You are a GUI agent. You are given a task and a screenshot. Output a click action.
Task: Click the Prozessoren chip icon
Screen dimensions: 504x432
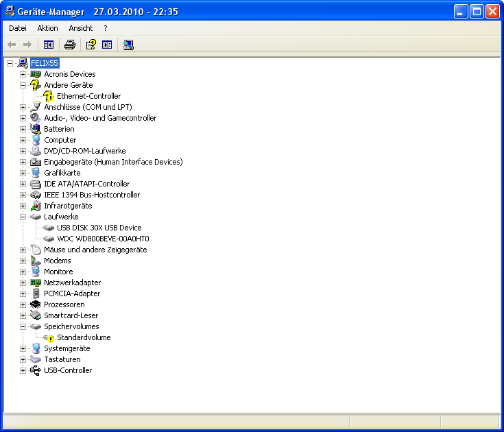tap(36, 304)
